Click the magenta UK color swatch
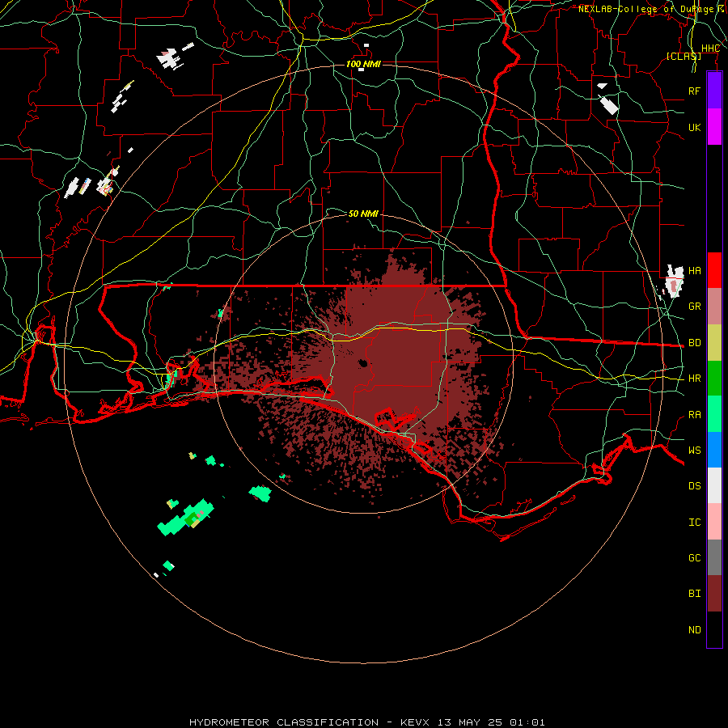Image resolution: width=728 pixels, height=728 pixels. 714,127
